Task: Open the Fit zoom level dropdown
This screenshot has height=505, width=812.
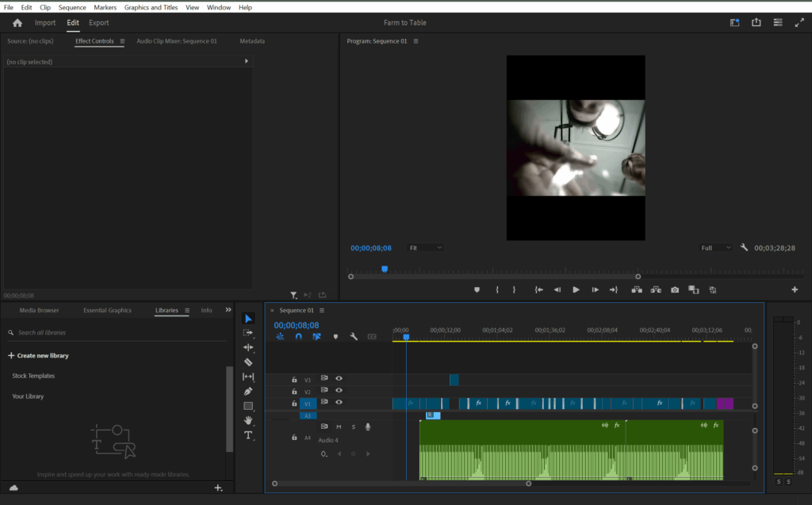Action: pyautogui.click(x=426, y=247)
